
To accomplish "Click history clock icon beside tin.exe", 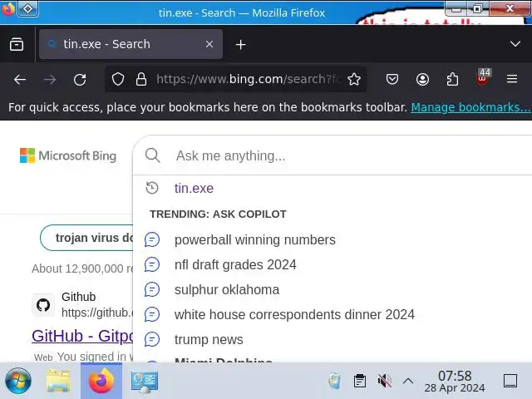I will pos(151,188).
